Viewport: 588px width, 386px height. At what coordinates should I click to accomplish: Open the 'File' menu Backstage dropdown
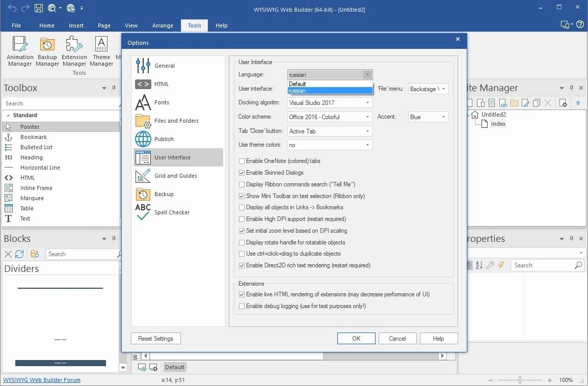point(428,89)
